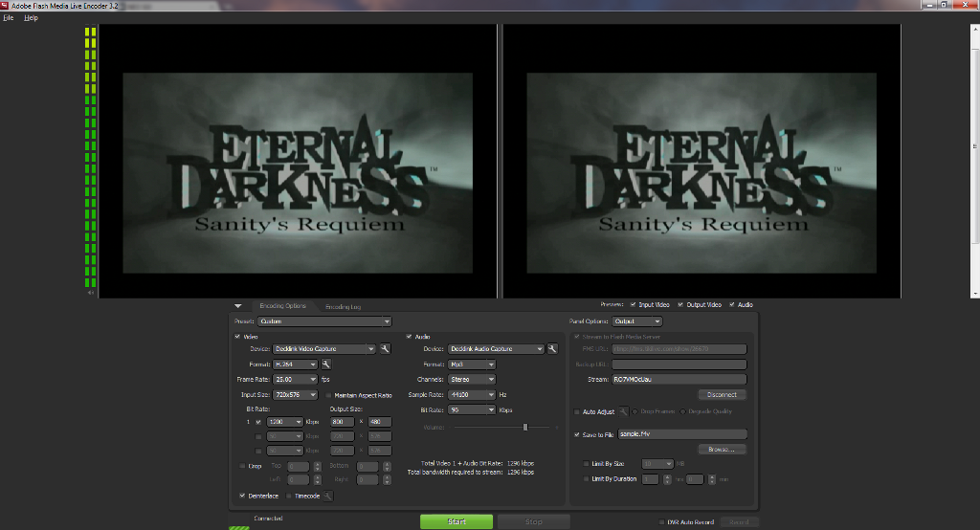The width and height of the screenshot is (980, 530).
Task: Open audio Bit Rate 96 dropdown
Action: [x=472, y=409]
